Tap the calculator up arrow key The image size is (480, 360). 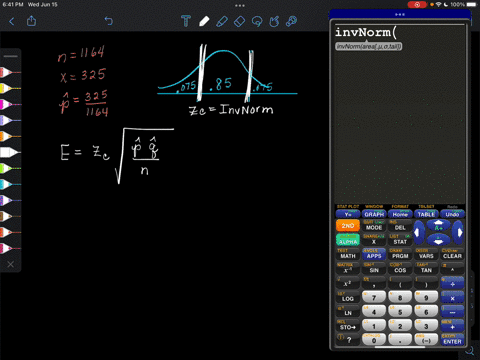click(x=438, y=226)
